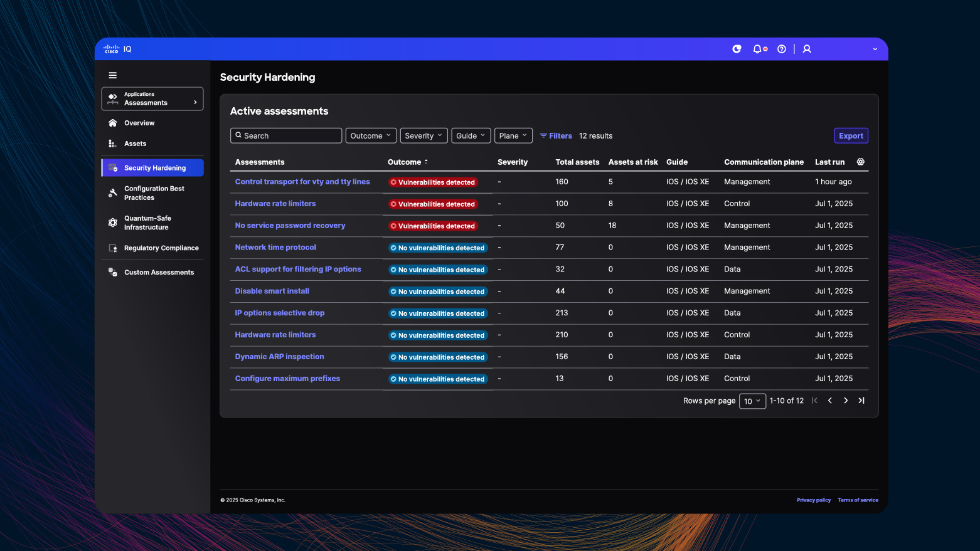Go to the next page arrow
Image resolution: width=980 pixels, height=551 pixels.
(846, 401)
